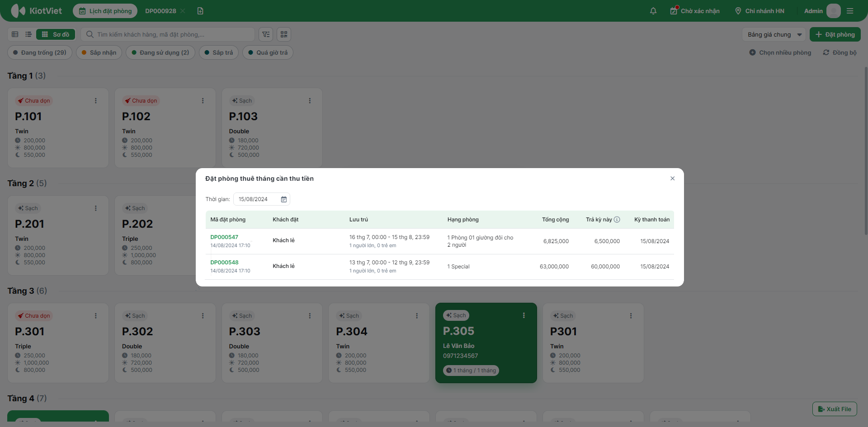Click the Admin avatar

pos(833,11)
